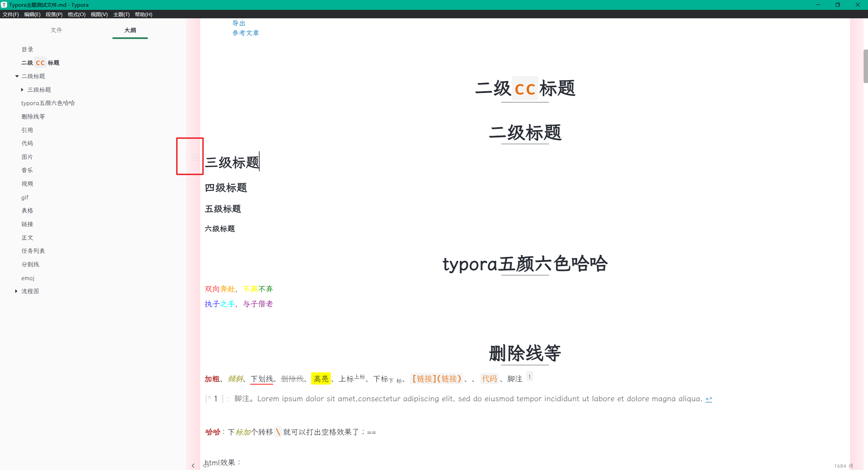
Task: Select 流程图 label in the outline
Action: [30, 291]
